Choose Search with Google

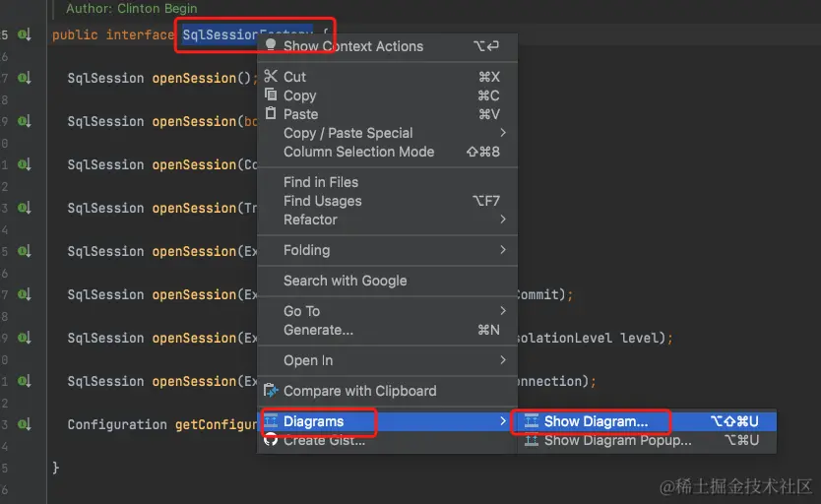tap(388, 281)
